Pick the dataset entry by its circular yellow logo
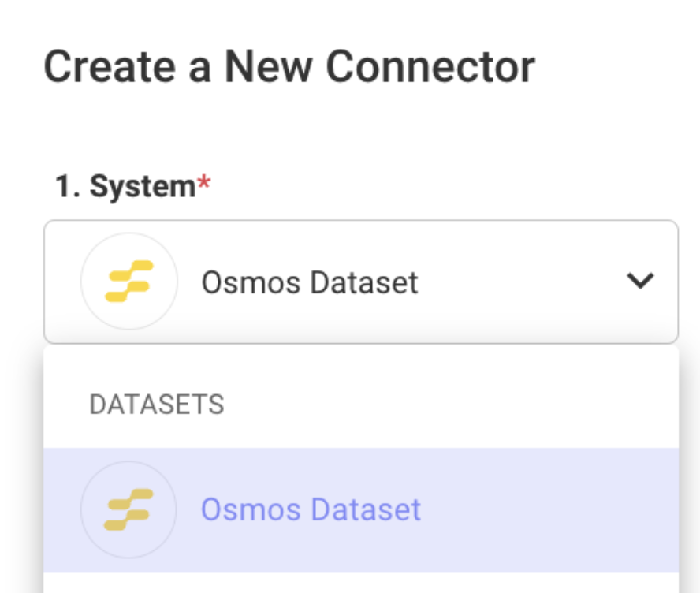700x593 pixels. 128,509
